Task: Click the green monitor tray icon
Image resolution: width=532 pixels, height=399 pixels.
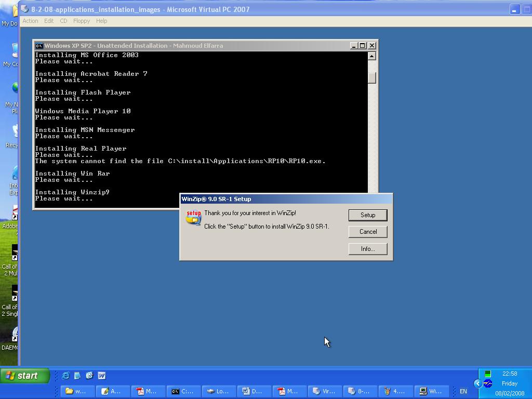Action: pyautogui.click(x=488, y=374)
